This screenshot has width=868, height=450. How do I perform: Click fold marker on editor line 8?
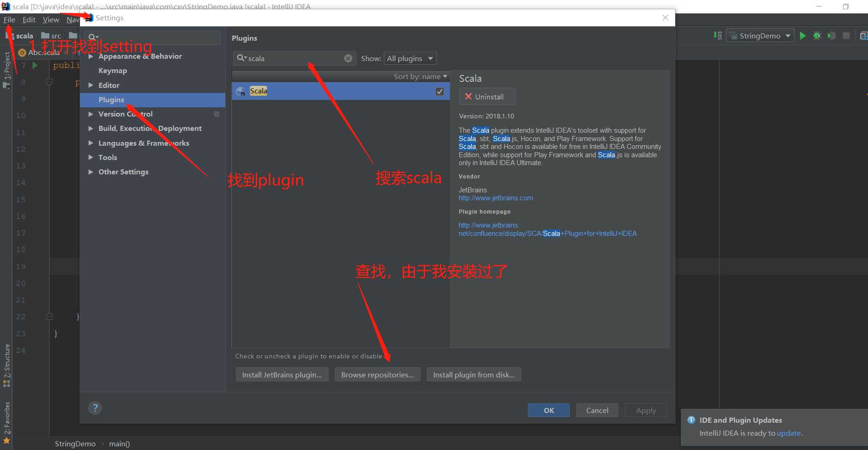[x=49, y=82]
